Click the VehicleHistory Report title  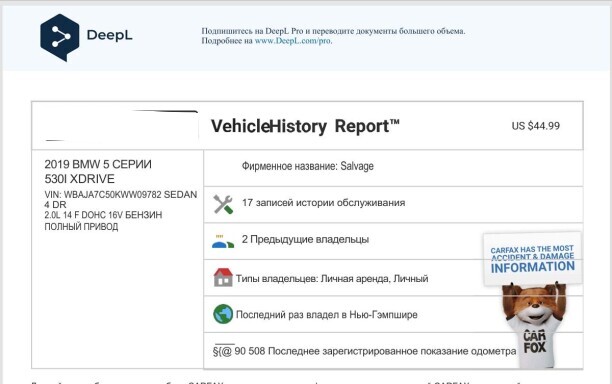point(305,126)
